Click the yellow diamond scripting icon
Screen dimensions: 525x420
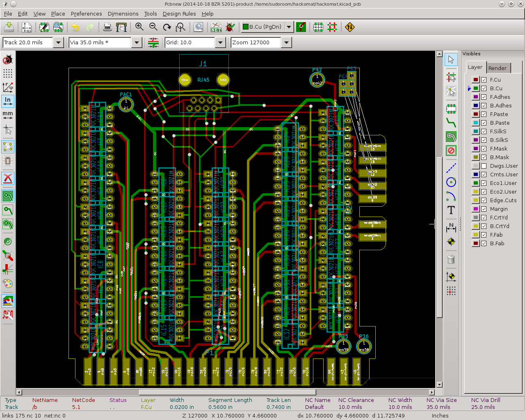(x=350, y=27)
